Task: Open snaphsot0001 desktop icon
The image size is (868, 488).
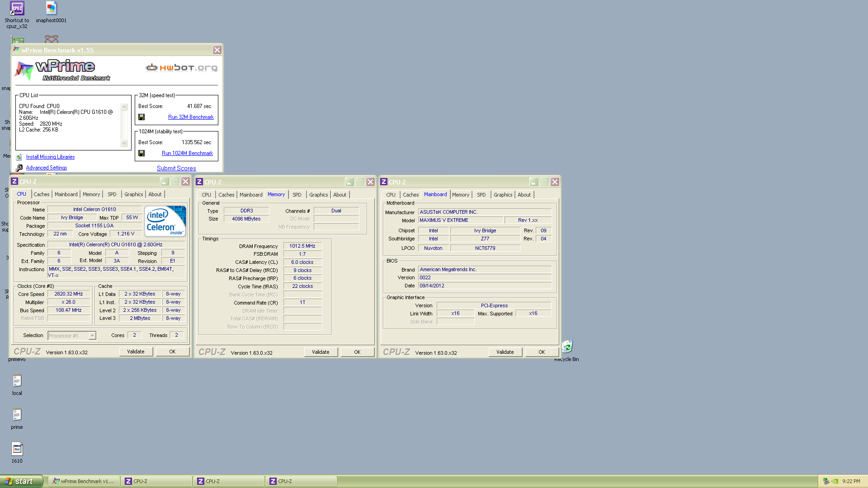Action: pos(51,8)
